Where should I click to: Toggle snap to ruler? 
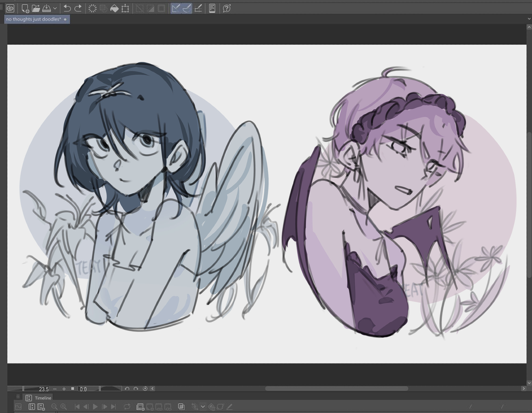click(176, 9)
